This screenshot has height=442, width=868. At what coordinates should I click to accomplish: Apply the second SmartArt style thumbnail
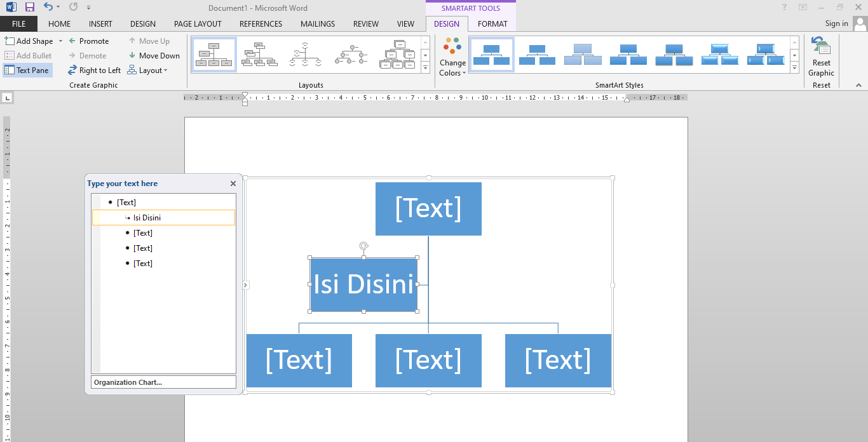click(x=538, y=55)
